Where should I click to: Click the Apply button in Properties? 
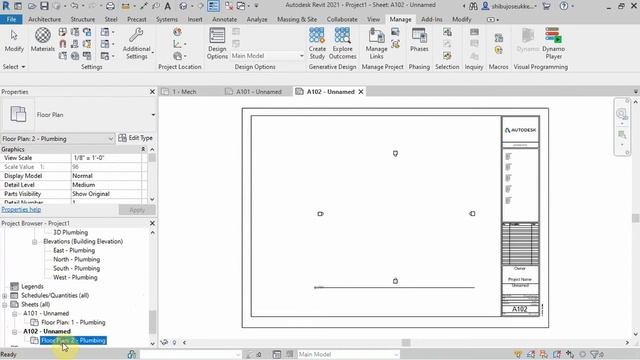tap(137, 210)
